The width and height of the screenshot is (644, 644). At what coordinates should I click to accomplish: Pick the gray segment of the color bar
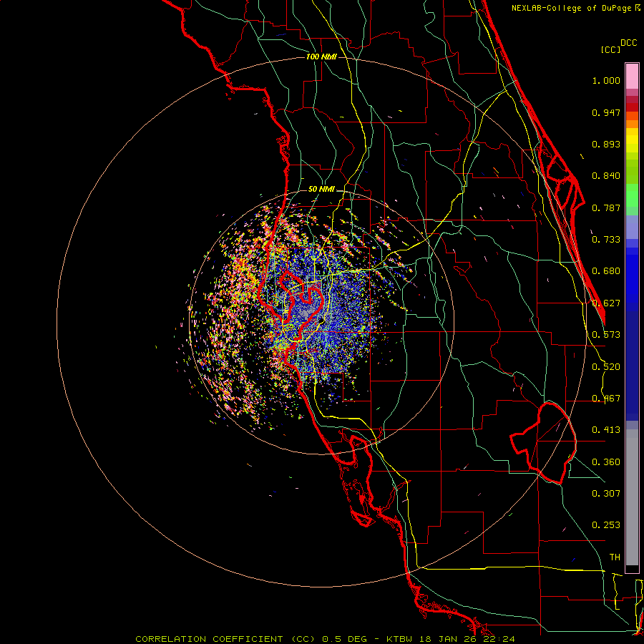pos(632,497)
